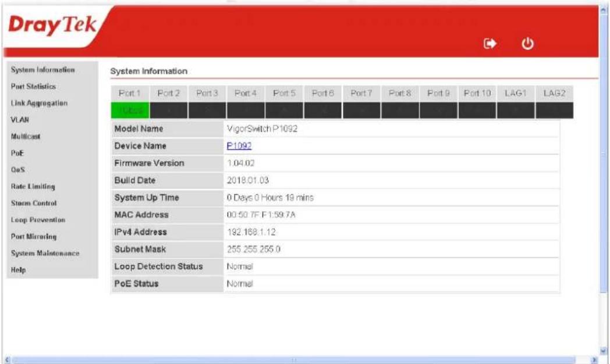Screen dimensions: 610x364
Task: Open Port Mirroring page
Action: [34, 237]
